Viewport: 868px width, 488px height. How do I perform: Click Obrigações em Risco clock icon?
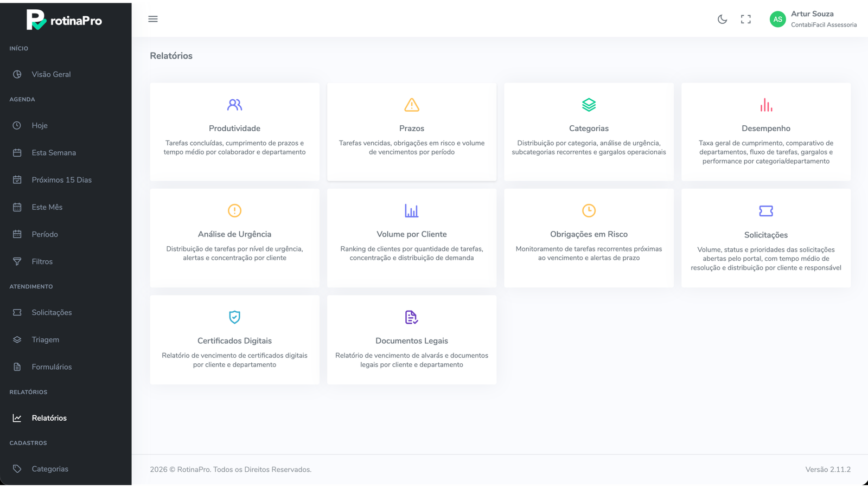[x=589, y=210]
